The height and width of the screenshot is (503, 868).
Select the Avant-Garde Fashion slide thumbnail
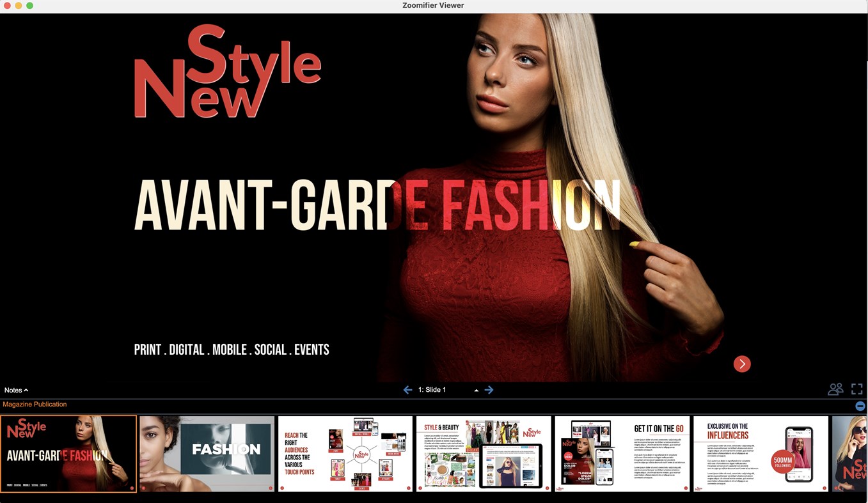coord(68,454)
